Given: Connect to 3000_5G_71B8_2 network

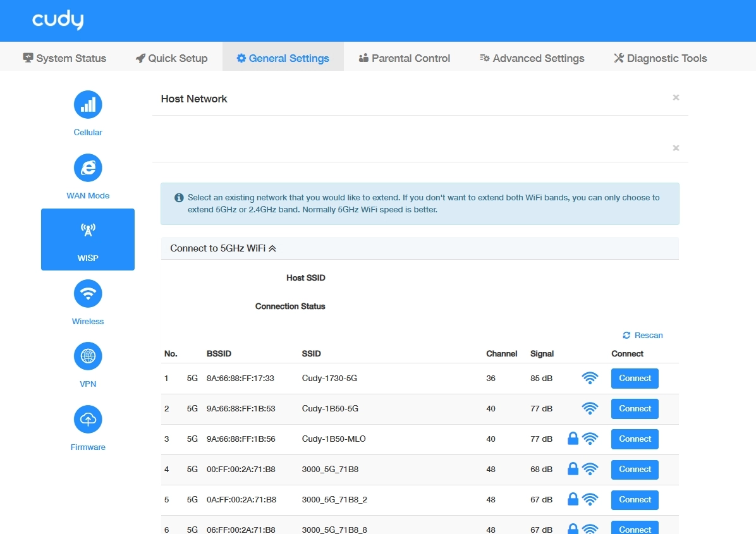Looking at the screenshot, I should click(635, 500).
